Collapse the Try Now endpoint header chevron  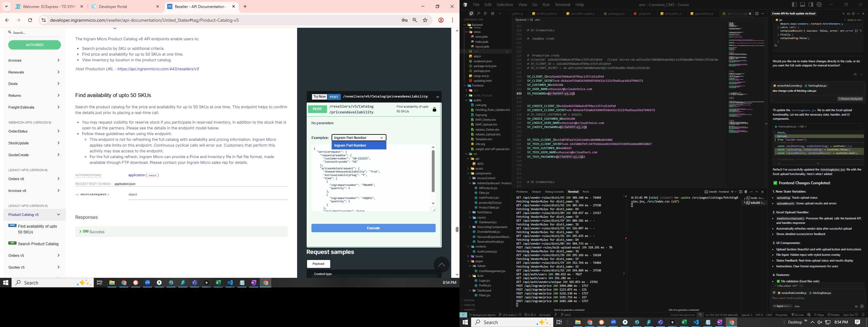tap(438, 97)
